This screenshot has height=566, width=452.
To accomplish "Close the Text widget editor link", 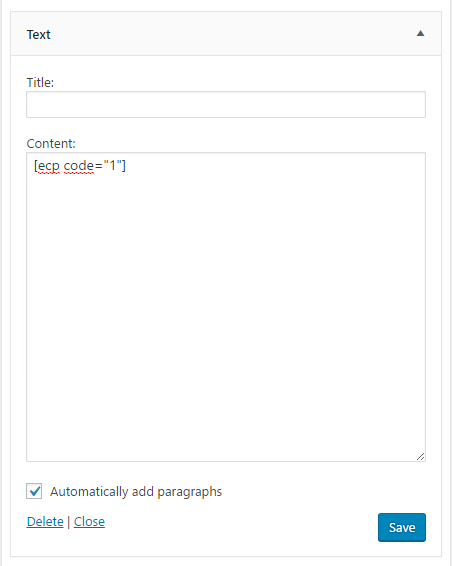I will tap(89, 522).
